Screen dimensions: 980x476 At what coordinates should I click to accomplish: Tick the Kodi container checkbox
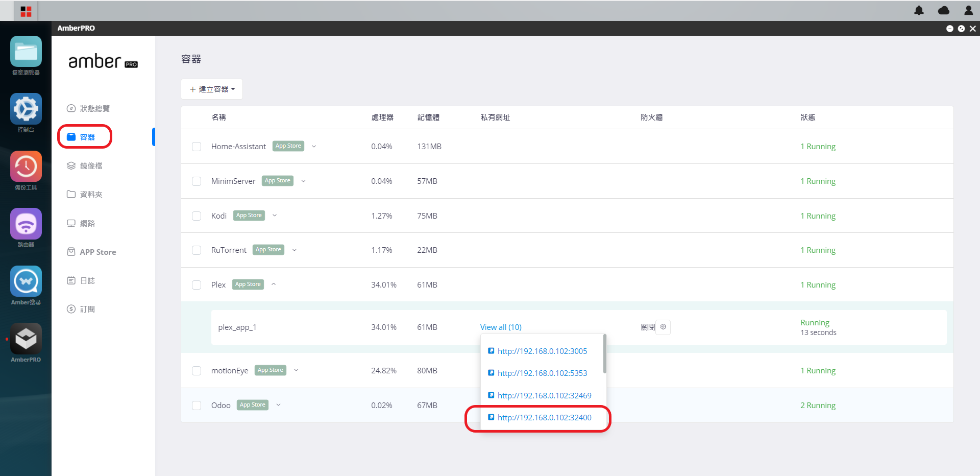(197, 216)
